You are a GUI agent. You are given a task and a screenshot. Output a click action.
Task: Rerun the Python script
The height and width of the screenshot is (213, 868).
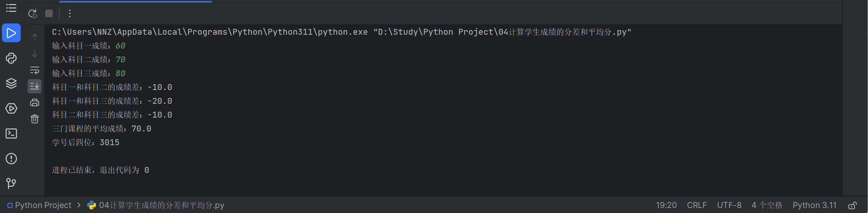pyautogui.click(x=33, y=13)
